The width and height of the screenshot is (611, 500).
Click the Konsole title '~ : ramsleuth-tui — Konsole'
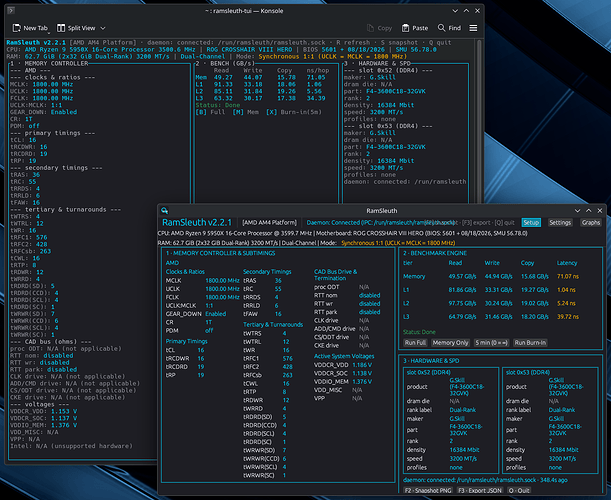(x=244, y=11)
